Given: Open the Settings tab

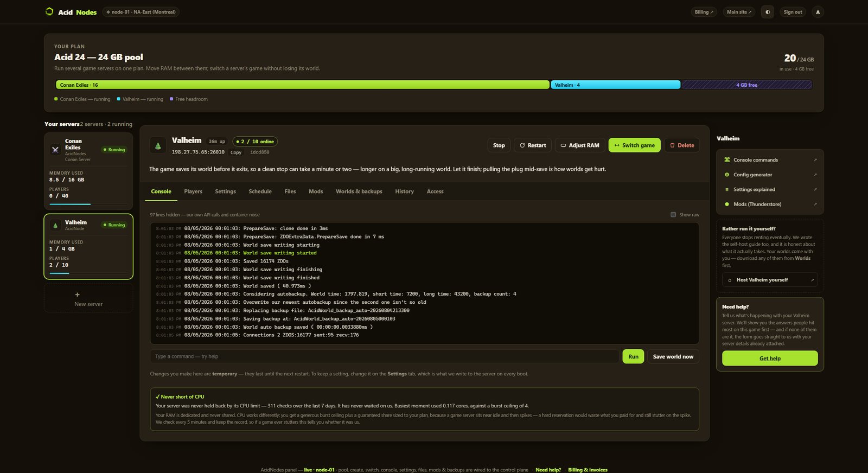Looking at the screenshot, I should (225, 191).
